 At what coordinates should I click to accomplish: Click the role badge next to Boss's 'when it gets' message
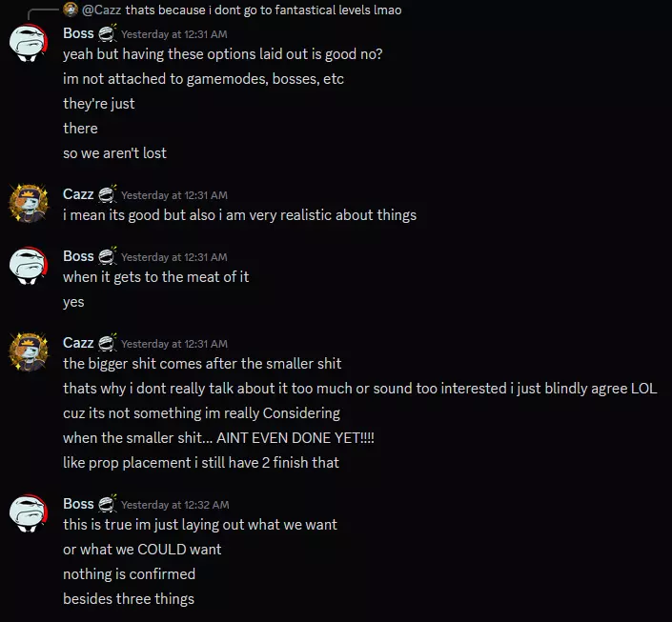click(x=107, y=256)
